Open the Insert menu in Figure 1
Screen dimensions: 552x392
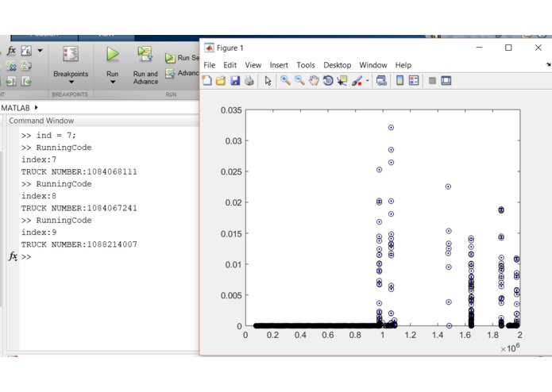(x=279, y=65)
